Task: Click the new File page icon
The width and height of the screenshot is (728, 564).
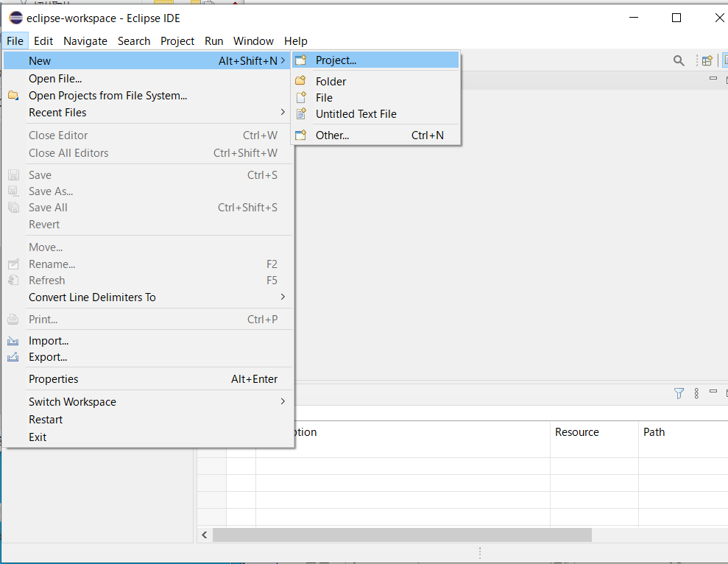Action: click(x=301, y=97)
